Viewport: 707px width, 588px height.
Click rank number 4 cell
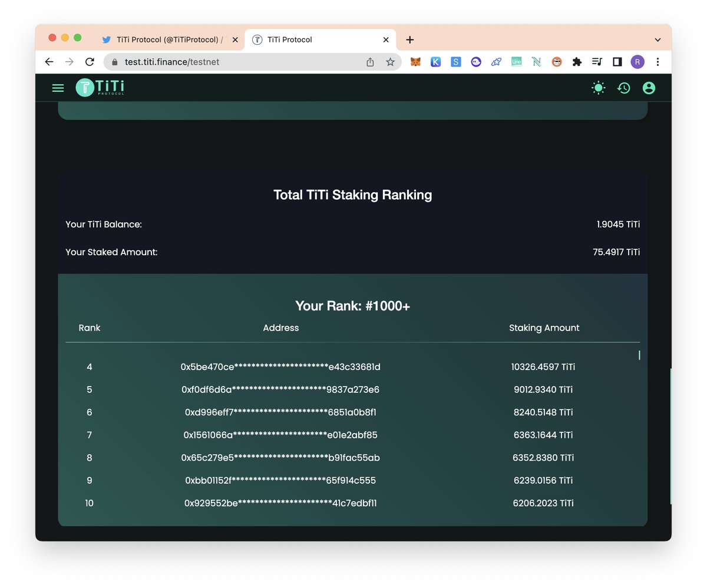(90, 367)
